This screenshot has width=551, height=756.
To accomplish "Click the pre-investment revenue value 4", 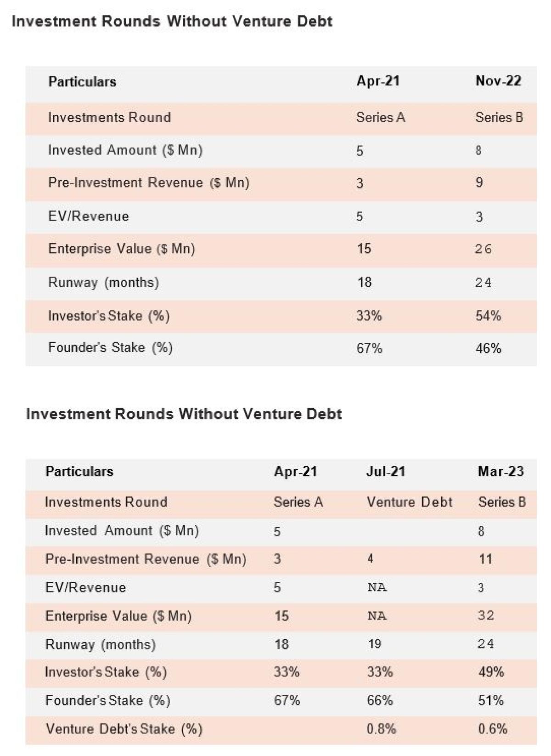I will (x=370, y=559).
